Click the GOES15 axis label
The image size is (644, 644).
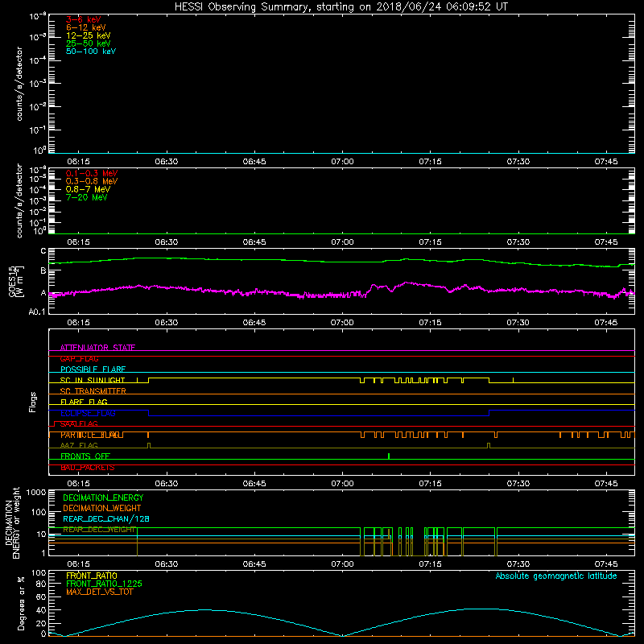point(16,281)
